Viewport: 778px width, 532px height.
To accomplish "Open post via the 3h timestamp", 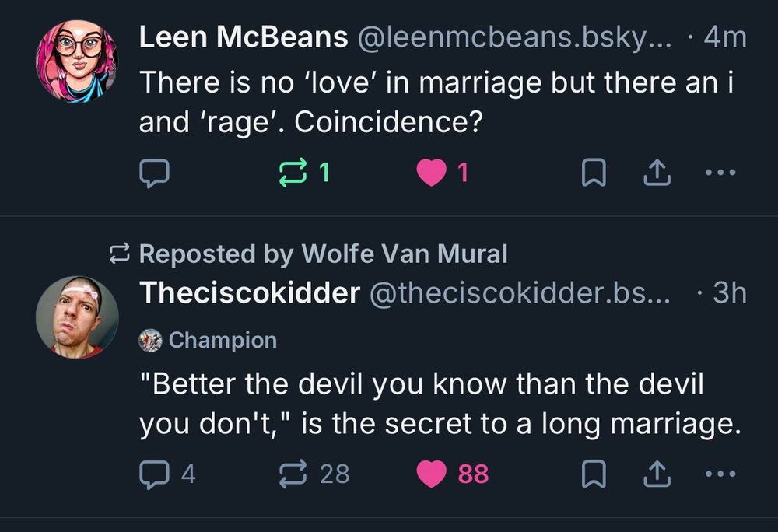I will point(730,292).
